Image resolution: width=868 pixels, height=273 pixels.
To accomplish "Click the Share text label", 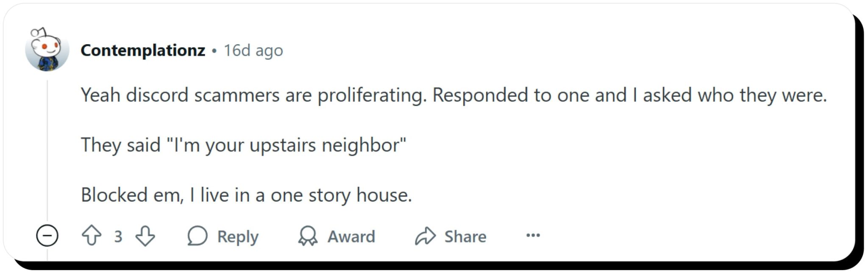I will point(465,236).
